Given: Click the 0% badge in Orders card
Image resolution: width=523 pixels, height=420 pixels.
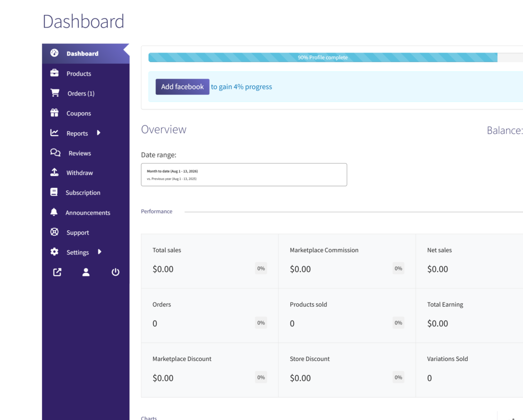Looking at the screenshot, I should pos(261,323).
